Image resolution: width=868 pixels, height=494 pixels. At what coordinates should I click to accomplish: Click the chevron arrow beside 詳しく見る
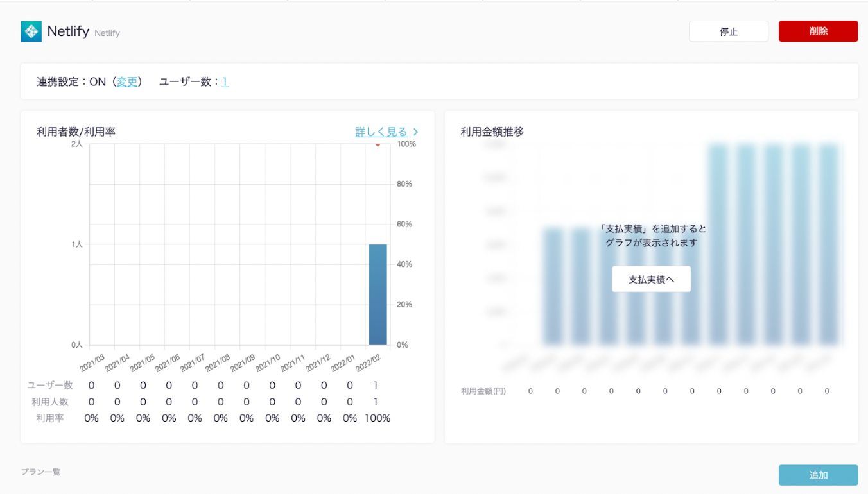point(416,132)
